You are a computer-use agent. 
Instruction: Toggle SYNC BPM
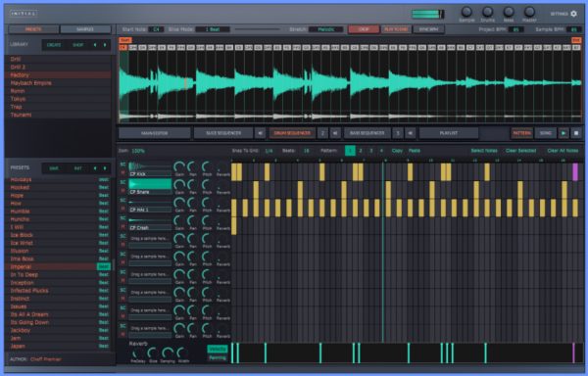click(428, 29)
